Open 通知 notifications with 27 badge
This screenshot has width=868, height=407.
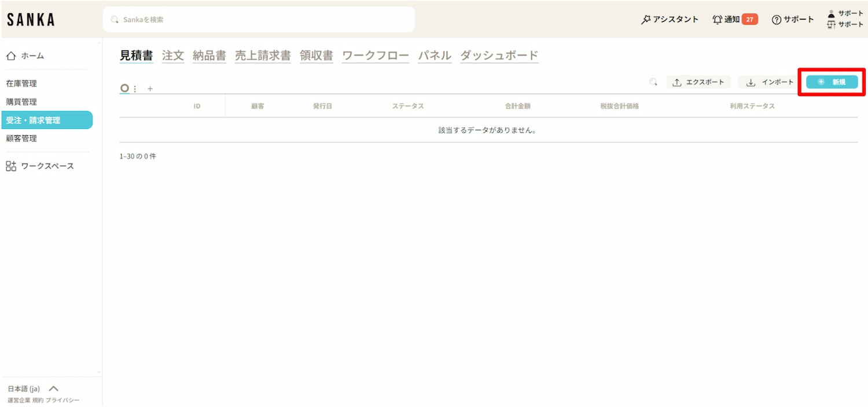pos(735,20)
